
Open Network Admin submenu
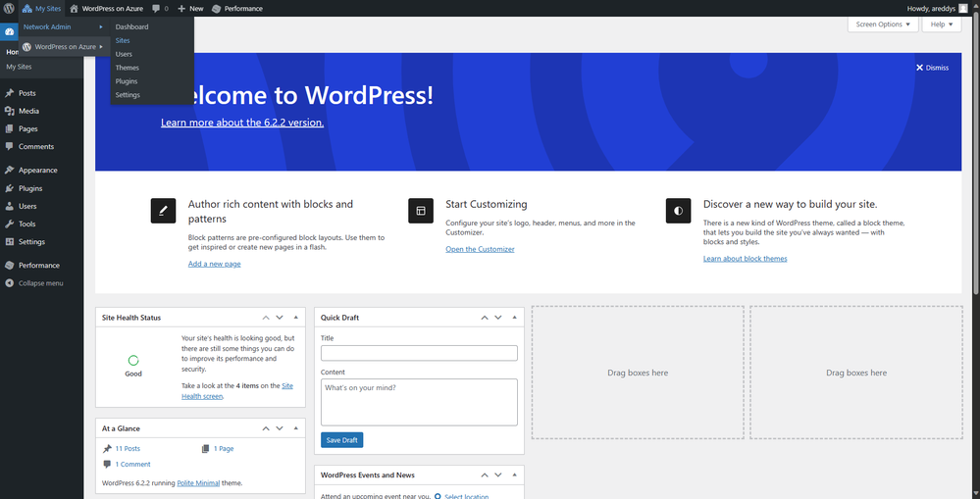[x=63, y=26]
